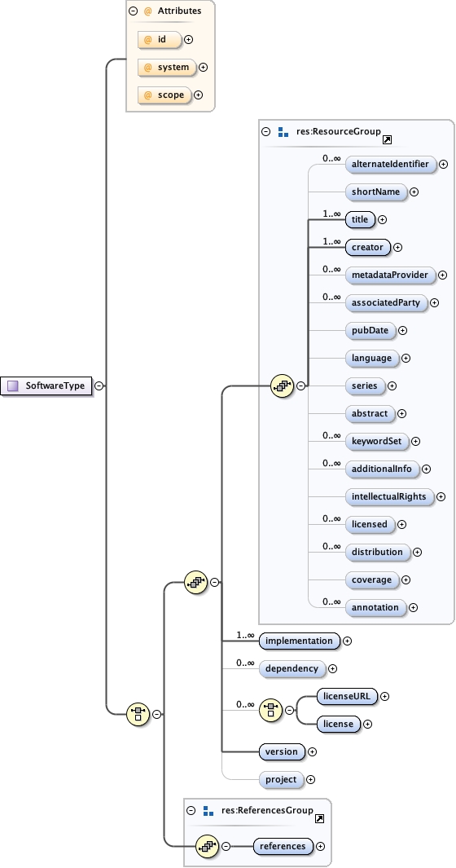Image resolution: width=456 pixels, height=868 pixels.
Task: Select the implementation element node
Action: (300, 641)
